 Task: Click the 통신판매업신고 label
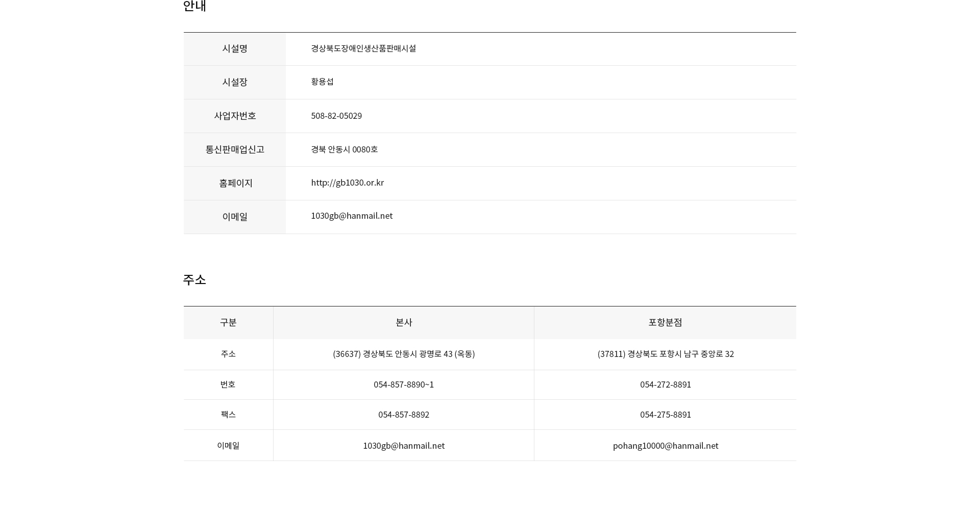[x=235, y=149]
